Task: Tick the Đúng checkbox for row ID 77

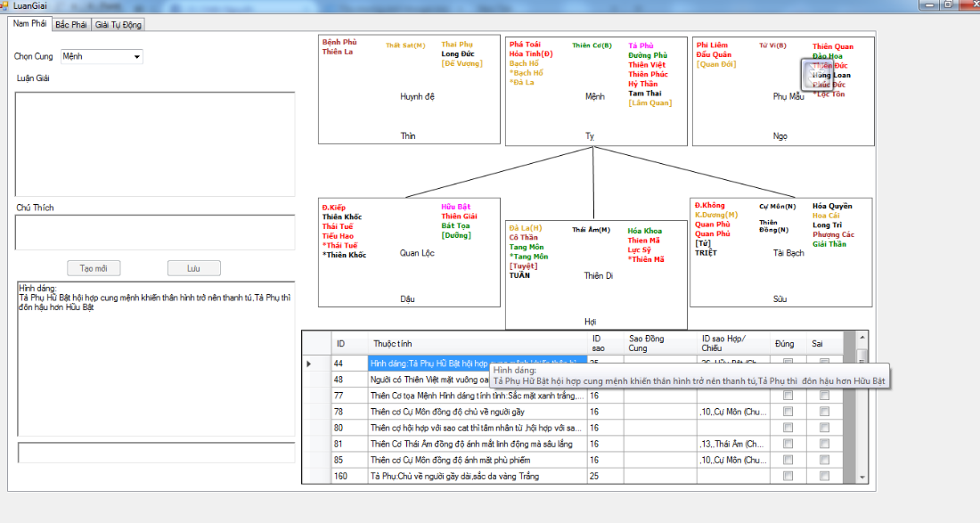Action: 788,396
